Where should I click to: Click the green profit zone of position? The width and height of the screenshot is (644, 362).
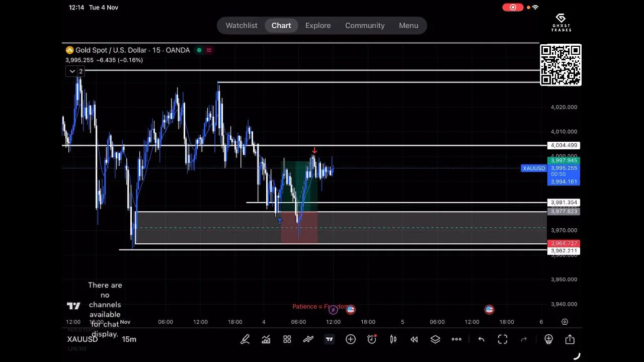(x=299, y=186)
